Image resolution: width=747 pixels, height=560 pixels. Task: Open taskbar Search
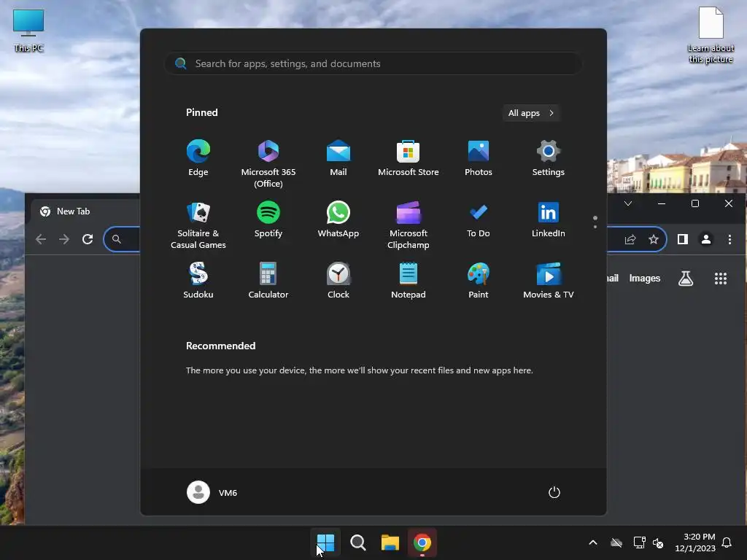coord(357,542)
